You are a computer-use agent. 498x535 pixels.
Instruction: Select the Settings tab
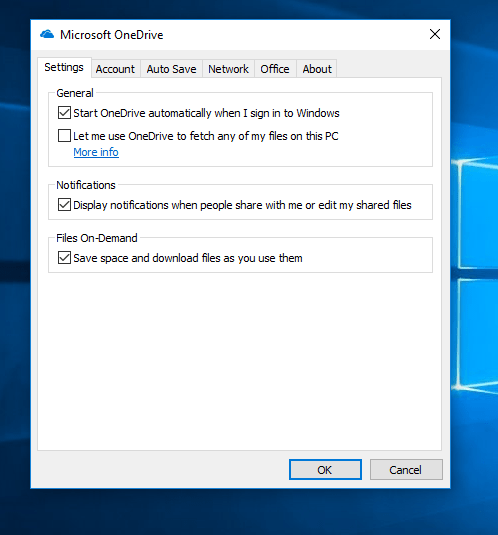pyautogui.click(x=64, y=67)
